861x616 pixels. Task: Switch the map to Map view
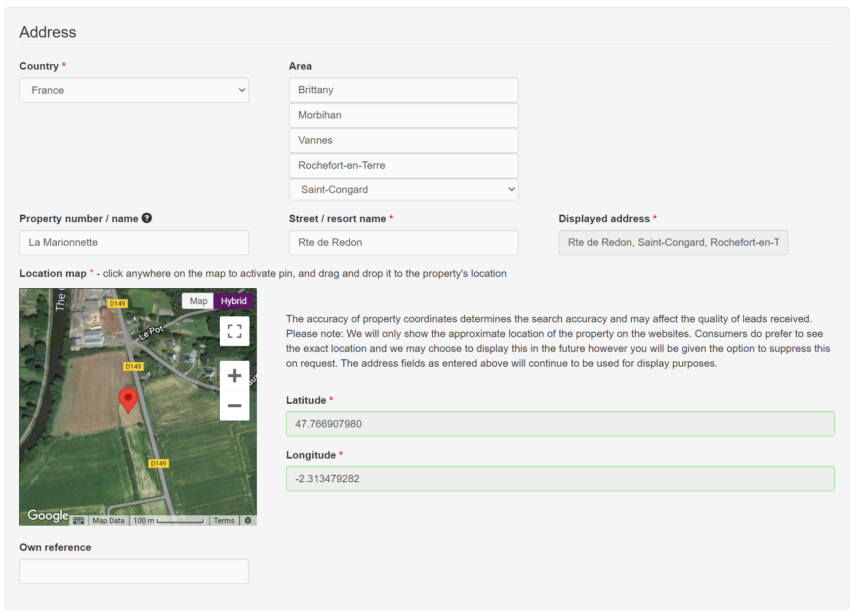tap(198, 301)
